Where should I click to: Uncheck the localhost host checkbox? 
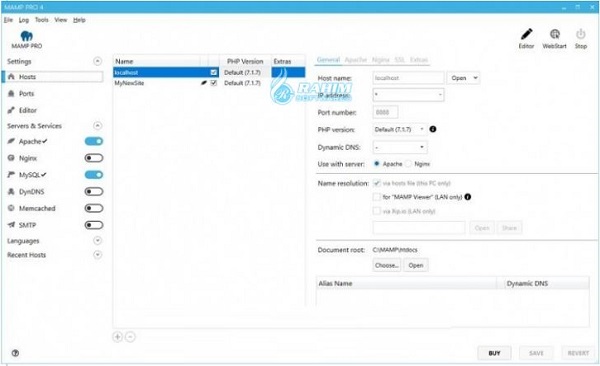pos(214,72)
